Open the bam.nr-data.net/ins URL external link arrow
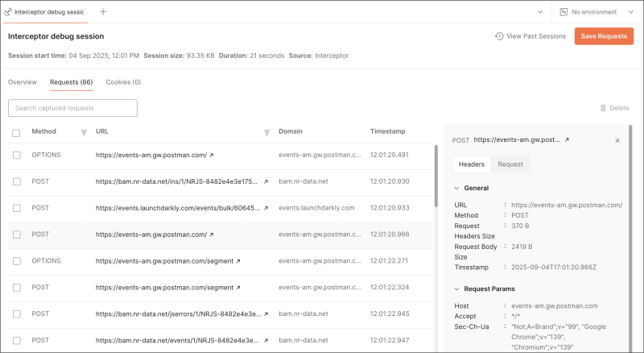 coord(266,181)
